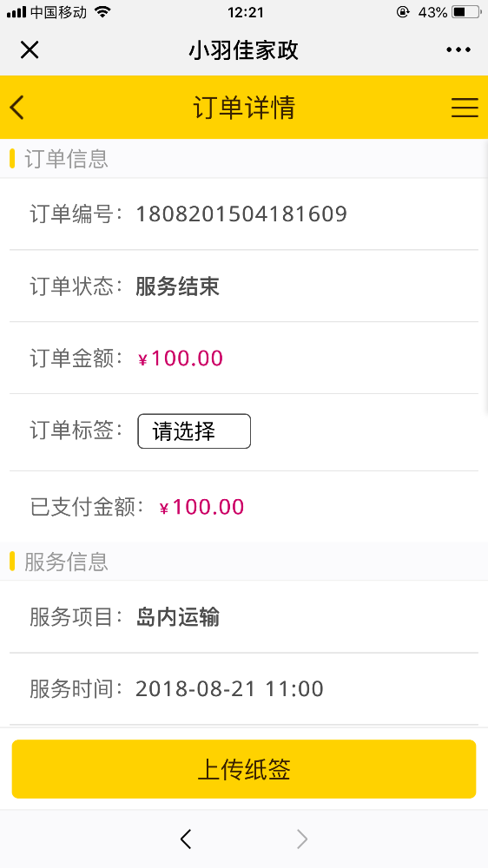488x868 pixels.
Task: Tap the Wi-Fi icon in the status bar
Action: coord(102,11)
